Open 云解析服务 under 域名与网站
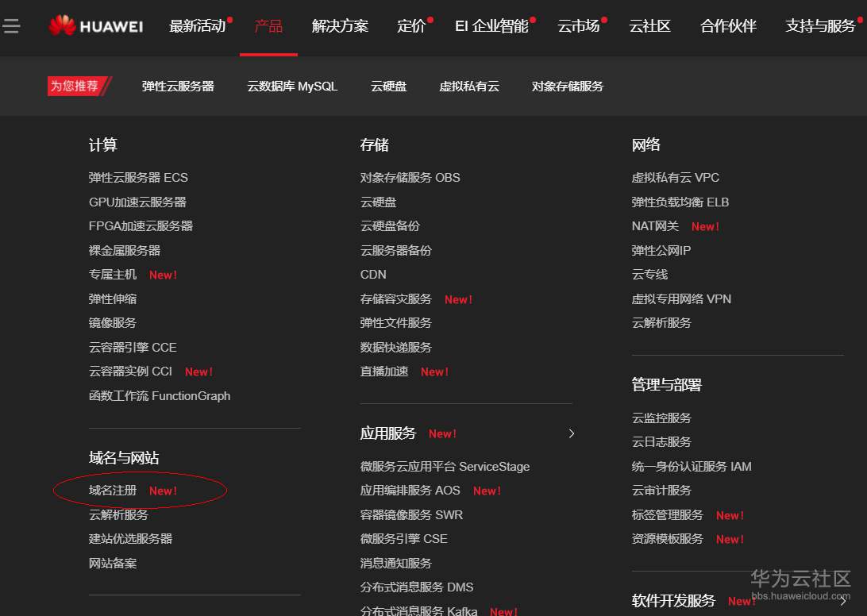The height and width of the screenshot is (616, 867). (x=118, y=515)
